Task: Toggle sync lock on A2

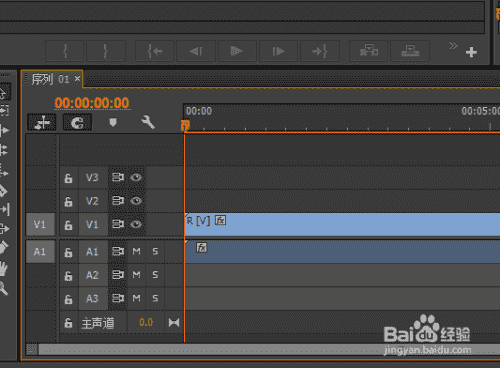Action: tap(118, 274)
